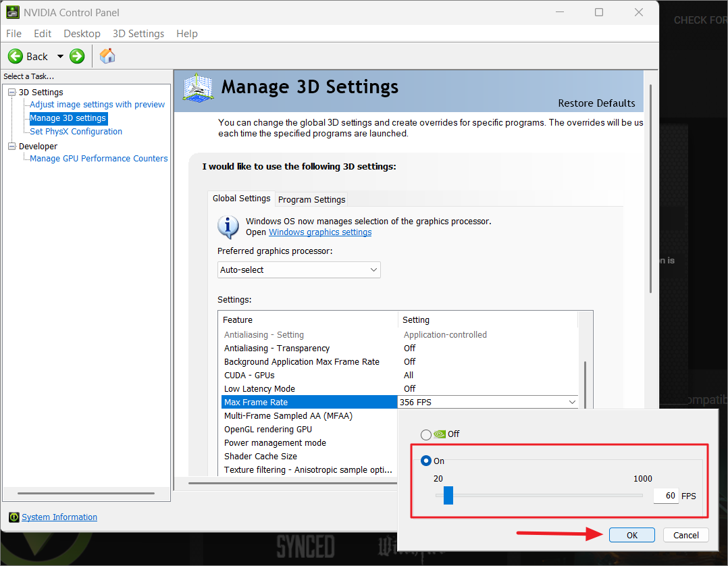Open the Max Frame Rate value dropdown

click(x=572, y=401)
